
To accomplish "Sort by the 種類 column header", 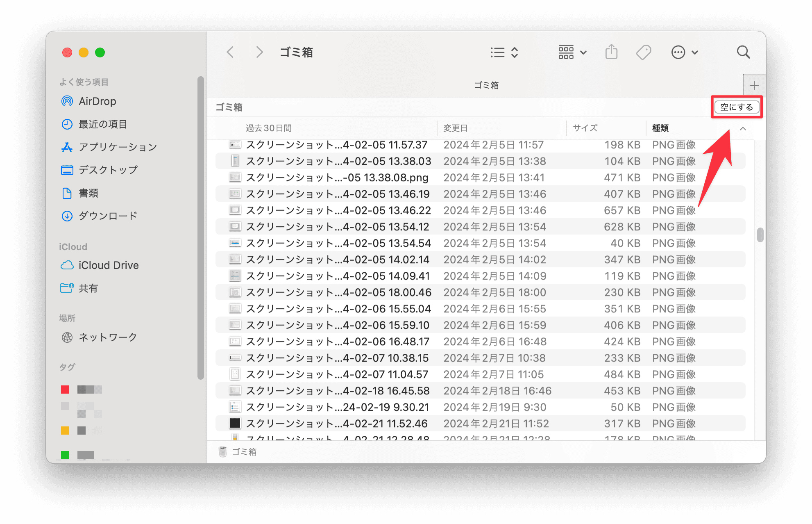I will point(660,128).
